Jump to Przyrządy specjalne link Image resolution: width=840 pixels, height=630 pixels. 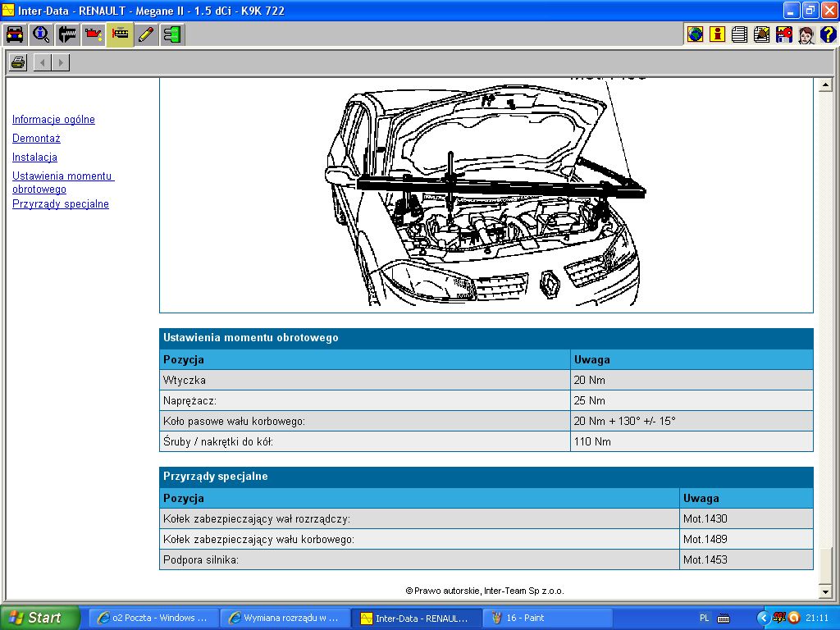(x=61, y=204)
